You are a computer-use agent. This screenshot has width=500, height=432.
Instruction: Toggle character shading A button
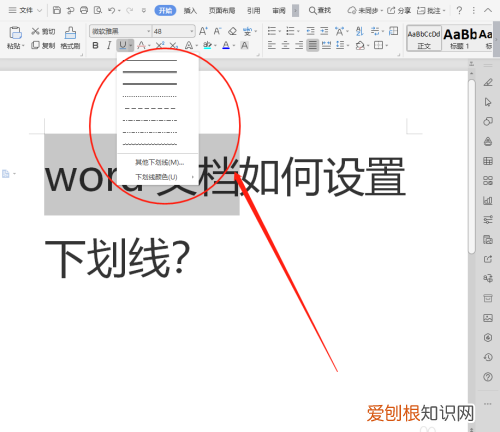tap(245, 45)
